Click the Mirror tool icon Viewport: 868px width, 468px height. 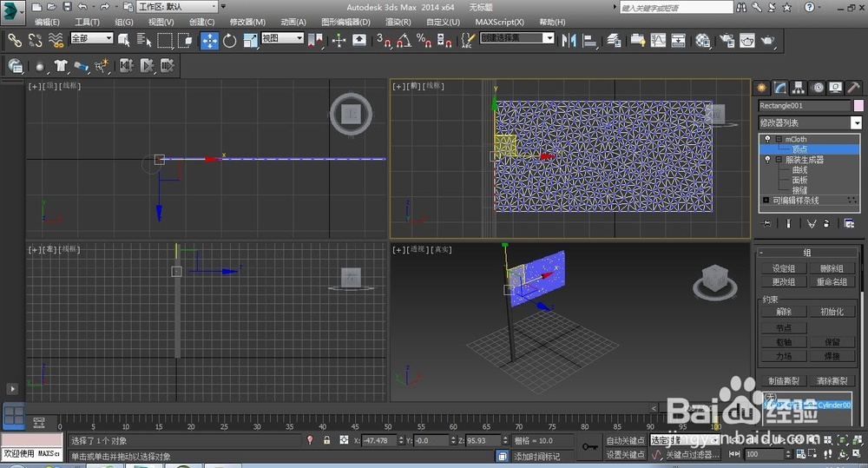click(x=569, y=40)
